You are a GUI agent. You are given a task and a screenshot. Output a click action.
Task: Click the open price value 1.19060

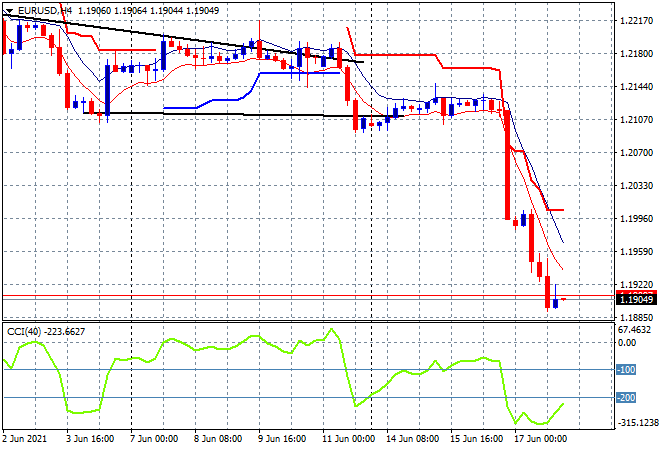(95, 11)
